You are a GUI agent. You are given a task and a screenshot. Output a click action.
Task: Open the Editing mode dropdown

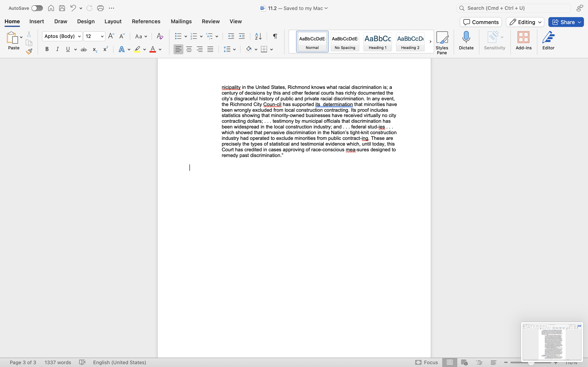(x=525, y=22)
